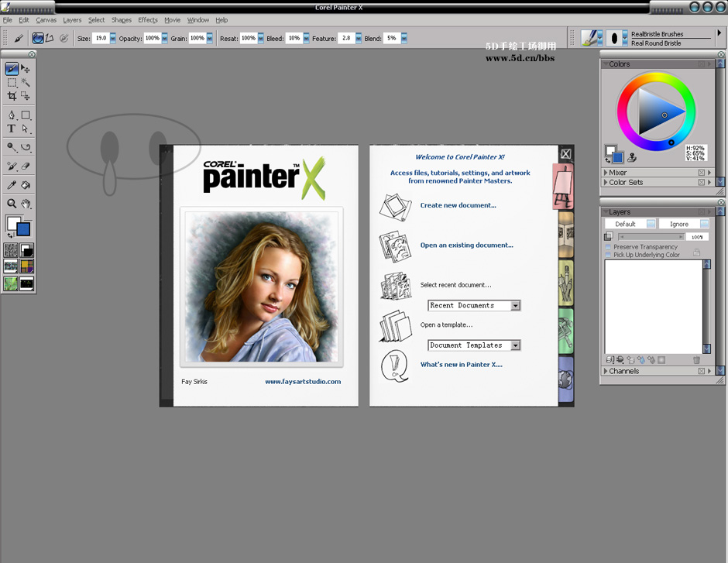Open the brush category selector icon

pyautogui.click(x=591, y=38)
